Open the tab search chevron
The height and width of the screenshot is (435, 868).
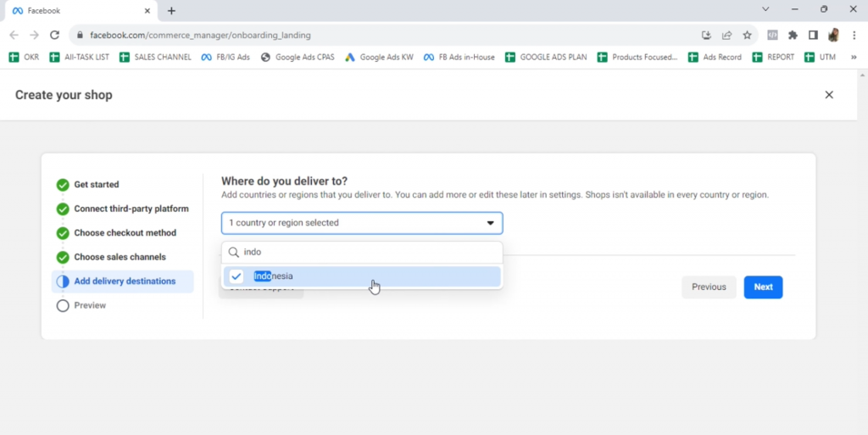pyautogui.click(x=765, y=9)
